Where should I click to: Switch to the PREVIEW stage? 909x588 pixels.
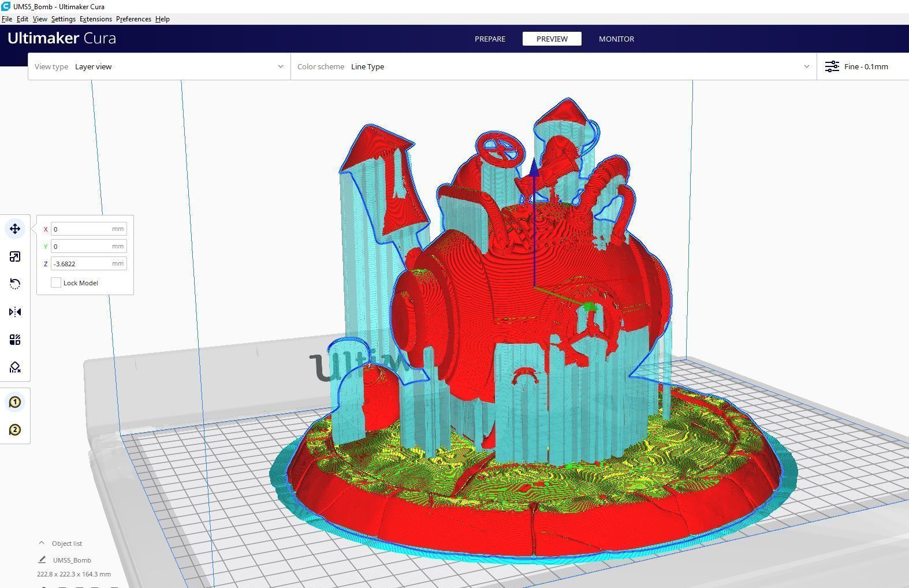pyautogui.click(x=552, y=39)
